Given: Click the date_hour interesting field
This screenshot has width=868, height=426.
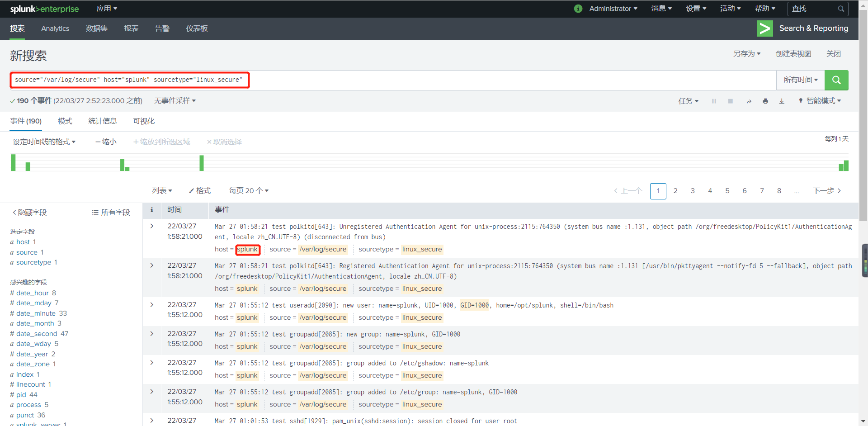Looking at the screenshot, I should click(x=33, y=293).
